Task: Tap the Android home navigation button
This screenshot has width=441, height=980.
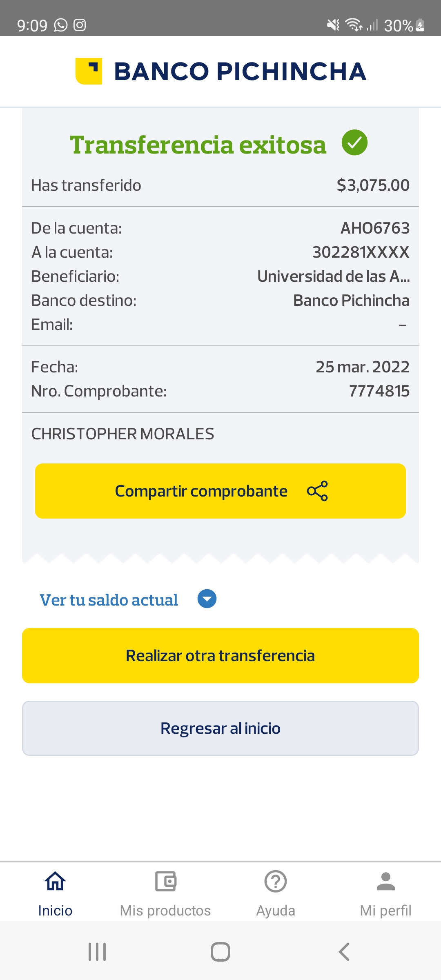Action: 220,952
